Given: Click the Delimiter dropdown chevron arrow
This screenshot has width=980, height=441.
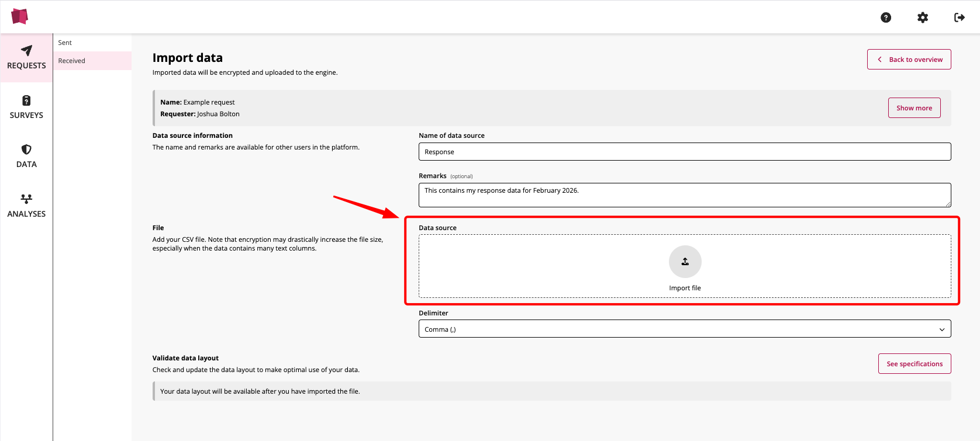Looking at the screenshot, I should tap(941, 329).
